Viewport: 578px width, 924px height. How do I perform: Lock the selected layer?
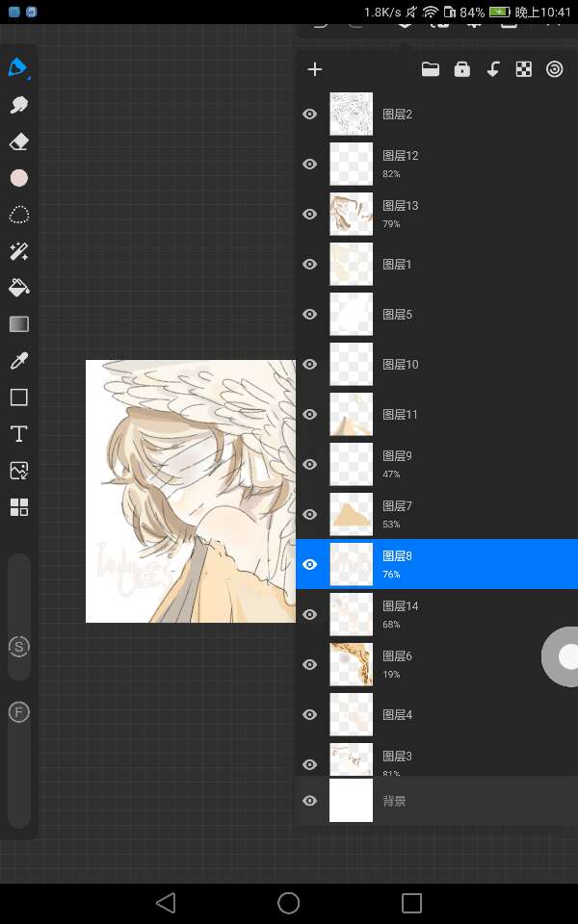coord(461,69)
